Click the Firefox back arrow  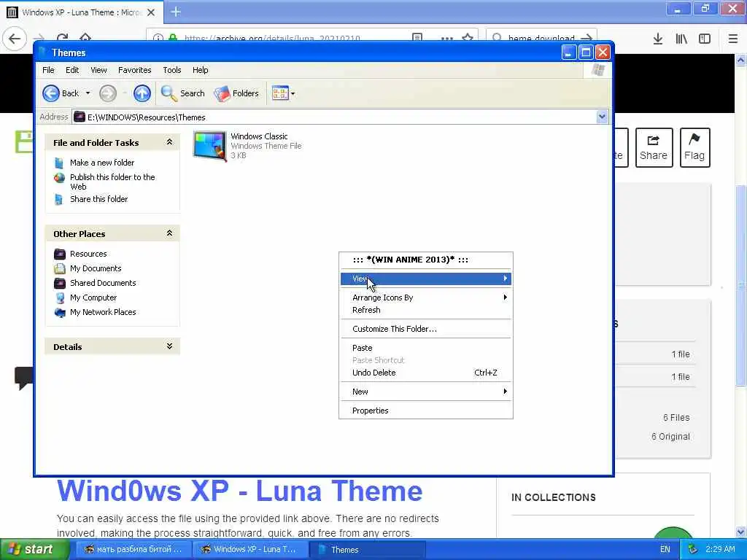tap(15, 38)
